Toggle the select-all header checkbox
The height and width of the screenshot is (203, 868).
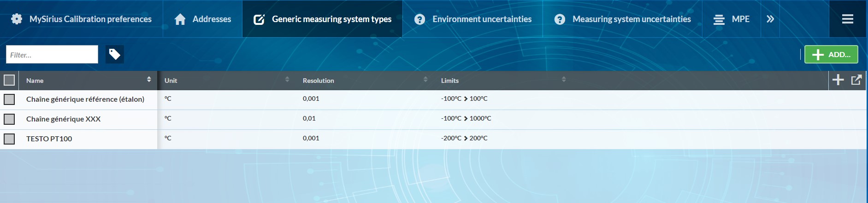click(9, 80)
